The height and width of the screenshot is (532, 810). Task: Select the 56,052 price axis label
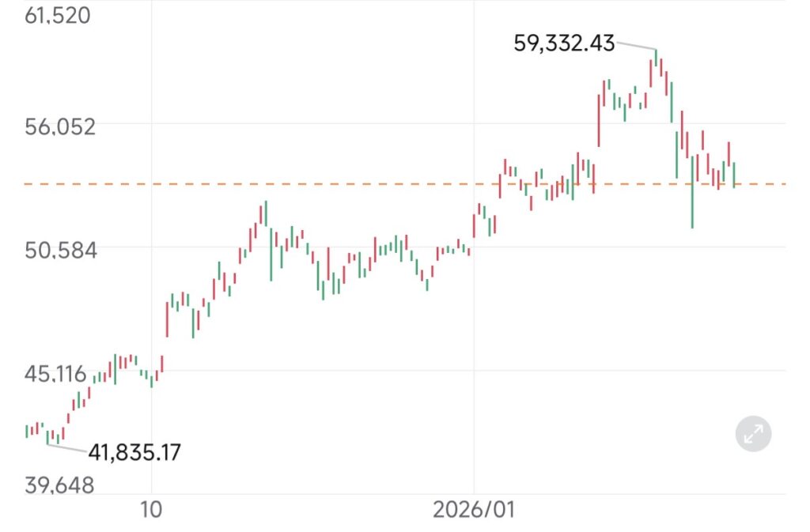(x=60, y=126)
